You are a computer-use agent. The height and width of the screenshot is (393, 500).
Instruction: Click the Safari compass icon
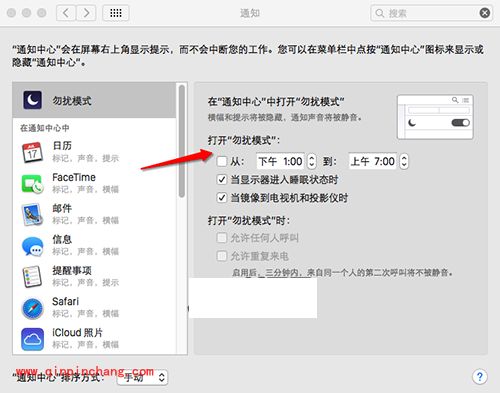coord(32,308)
